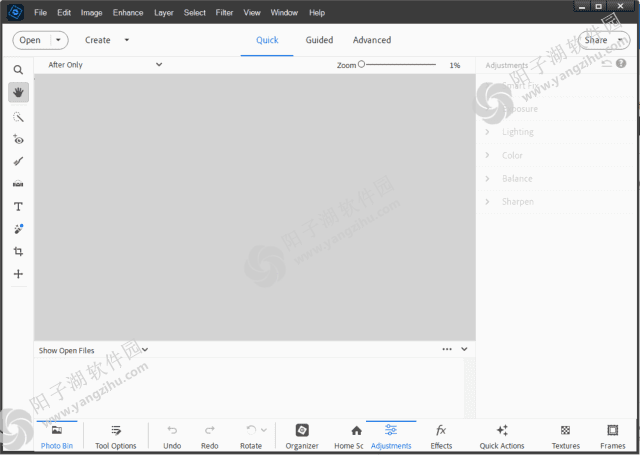The width and height of the screenshot is (640, 455).
Task: Select the Type text tool
Action: pyautogui.click(x=18, y=206)
